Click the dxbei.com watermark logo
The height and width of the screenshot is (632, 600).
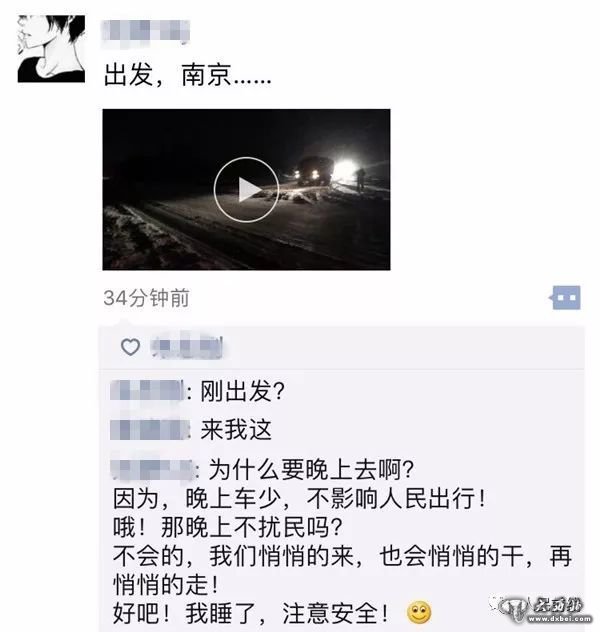tap(545, 609)
